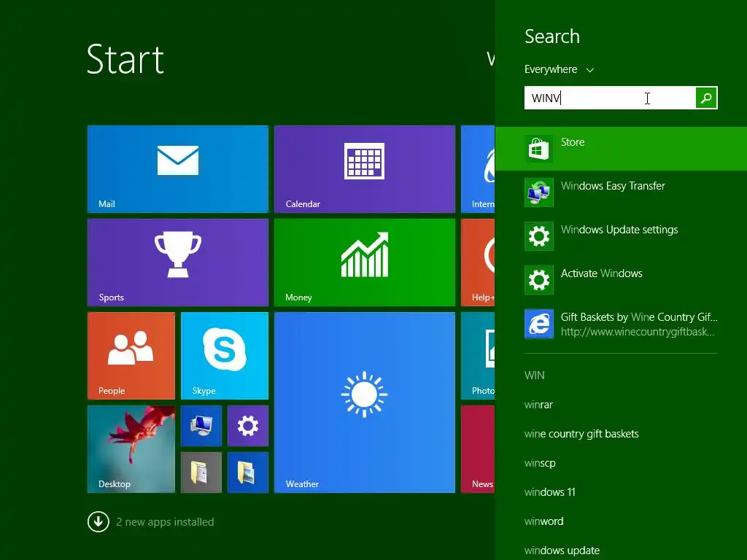Launch the Skype tile
The width and height of the screenshot is (747, 560).
(x=225, y=356)
